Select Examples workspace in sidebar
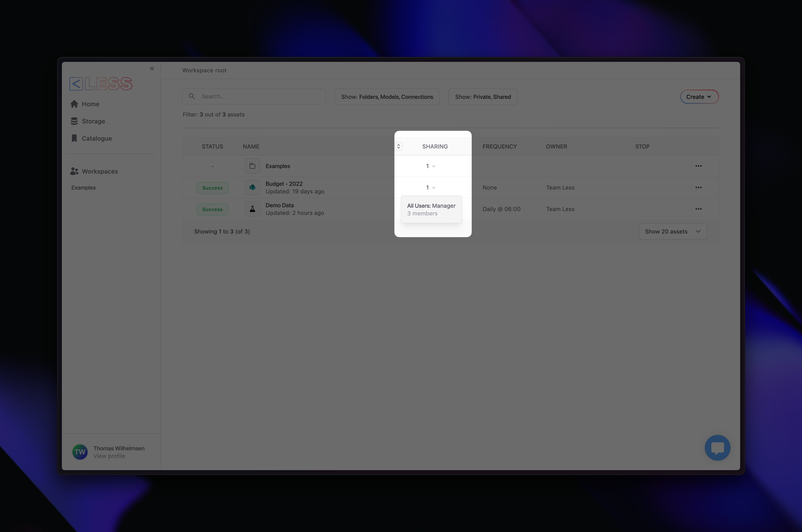This screenshot has height=532, width=802. [83, 188]
